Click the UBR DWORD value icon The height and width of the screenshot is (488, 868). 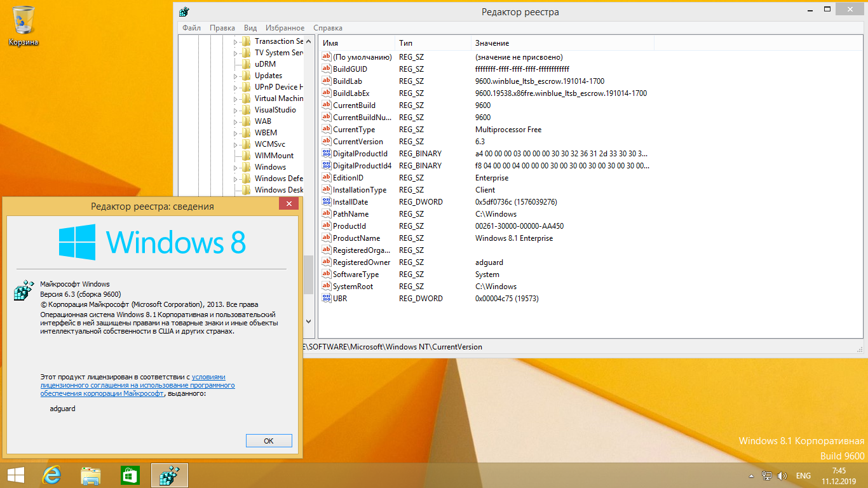[x=327, y=298]
